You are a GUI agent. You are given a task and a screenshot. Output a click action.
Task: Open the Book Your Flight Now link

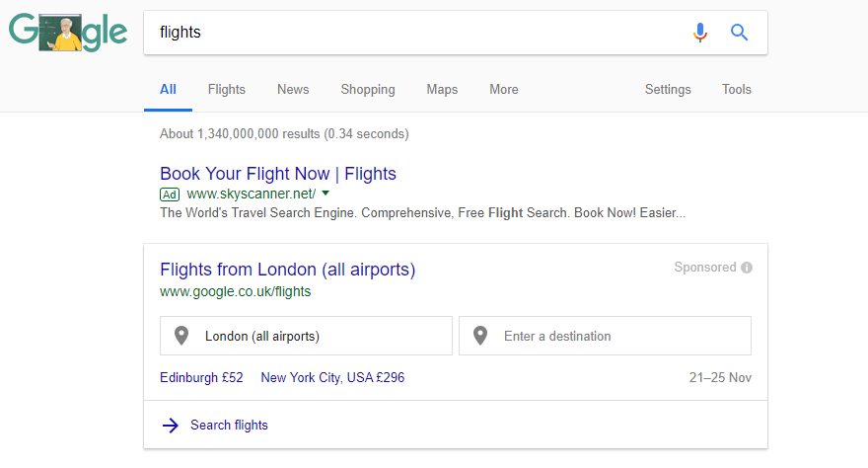click(x=278, y=174)
